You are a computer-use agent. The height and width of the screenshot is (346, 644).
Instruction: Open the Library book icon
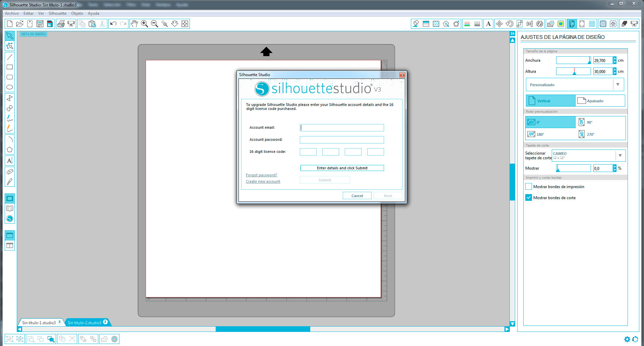tap(10, 209)
